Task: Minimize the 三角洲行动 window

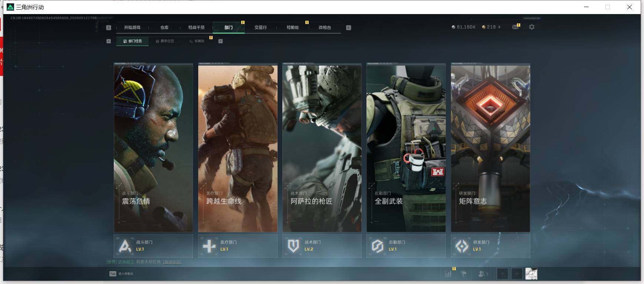Action: click(x=586, y=7)
